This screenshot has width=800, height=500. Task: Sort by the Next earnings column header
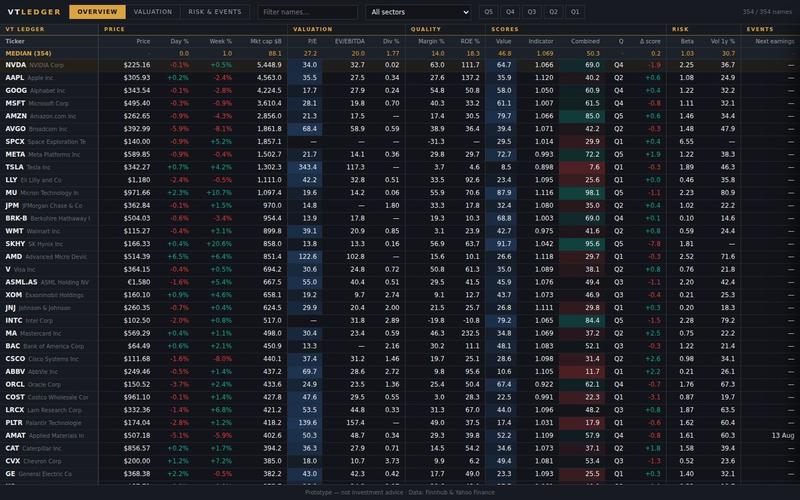[x=770, y=41]
